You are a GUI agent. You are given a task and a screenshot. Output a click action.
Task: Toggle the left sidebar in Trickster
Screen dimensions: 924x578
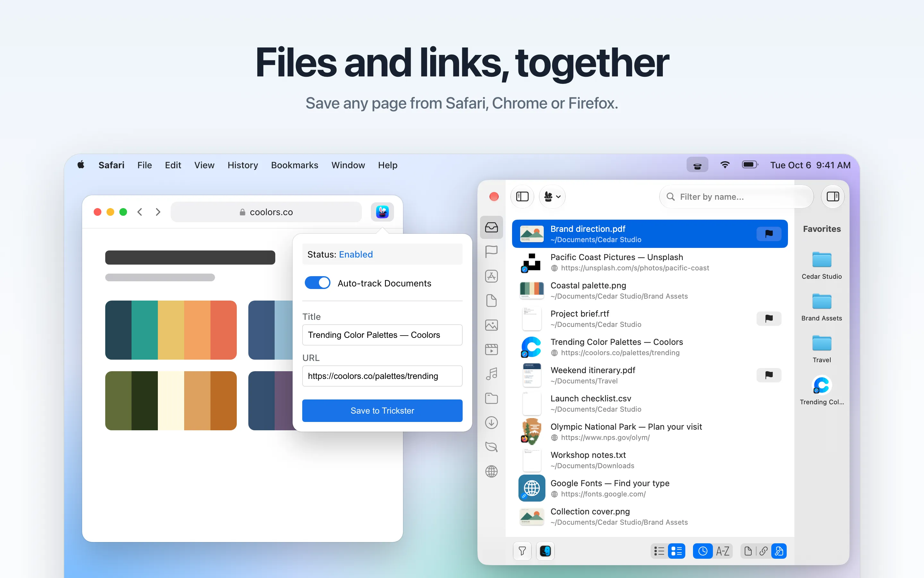[x=522, y=197]
